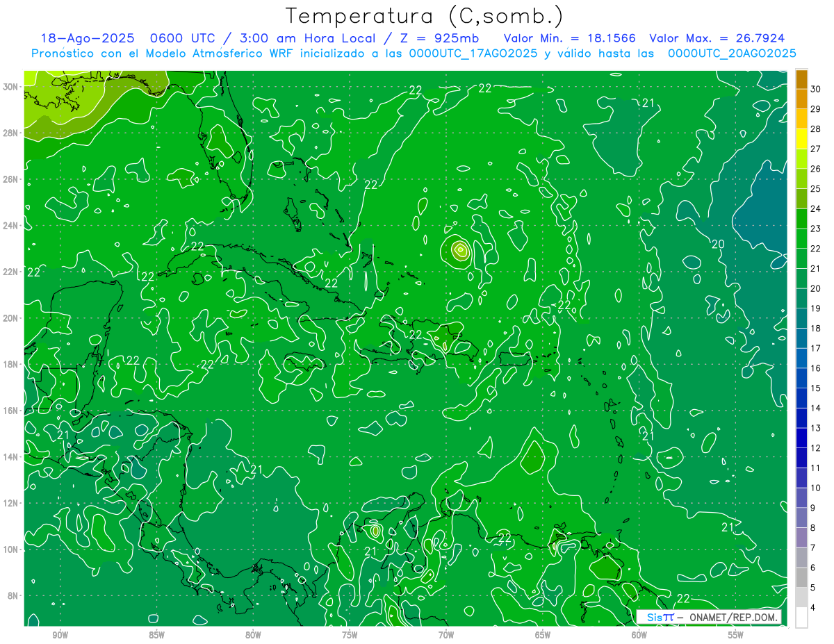Click the colorbar label '30'
This screenshot has height=644, width=834.
click(816, 89)
